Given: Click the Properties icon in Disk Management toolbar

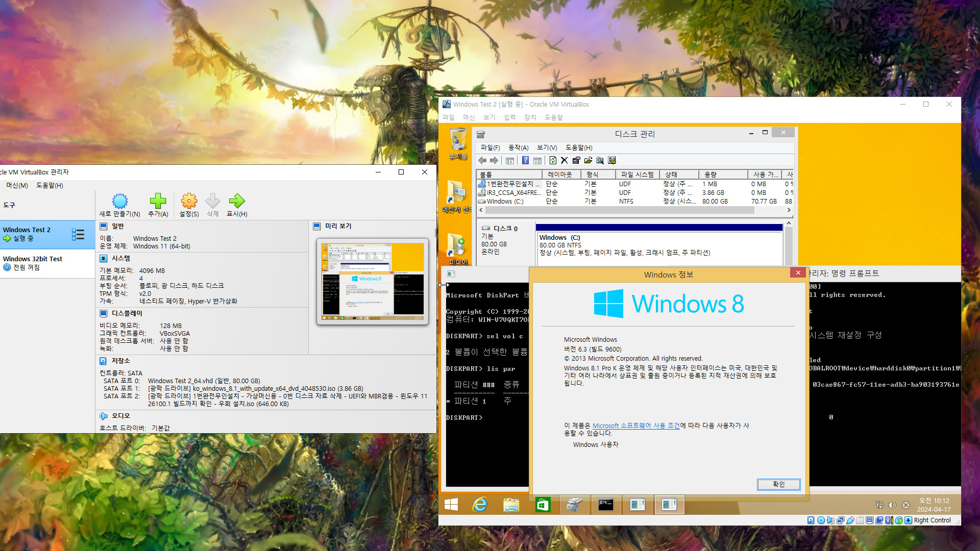Looking at the screenshot, I should tap(576, 161).
